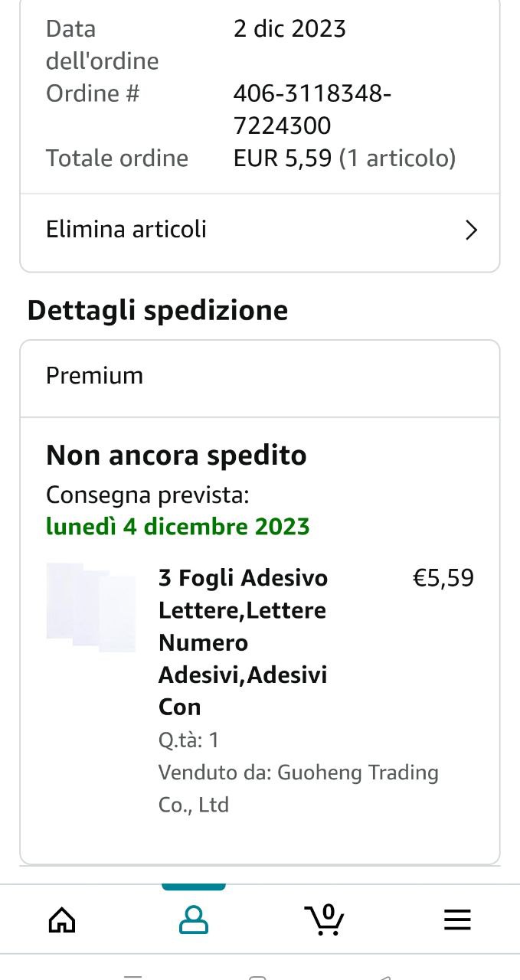Tap the order number 406-3118348-7224300
This screenshot has height=980, width=520.
click(312, 109)
